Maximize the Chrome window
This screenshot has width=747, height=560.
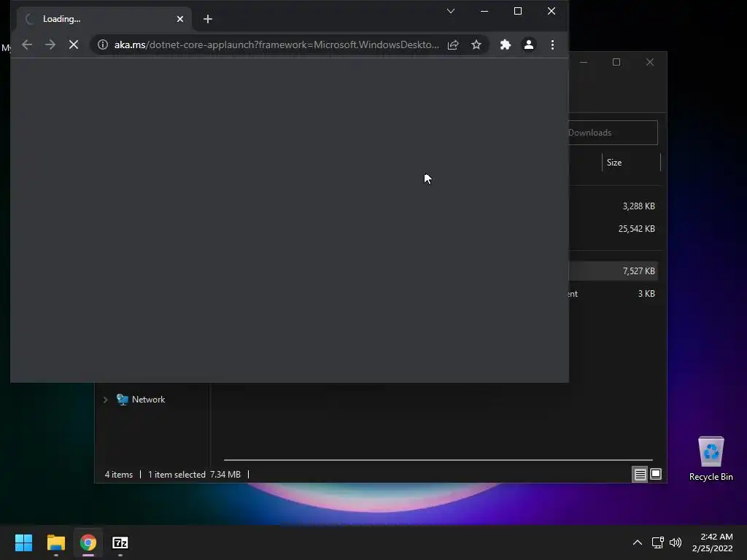click(x=518, y=11)
